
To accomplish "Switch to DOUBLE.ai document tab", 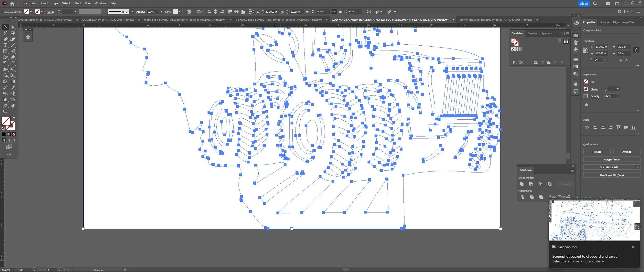I will click(108, 20).
